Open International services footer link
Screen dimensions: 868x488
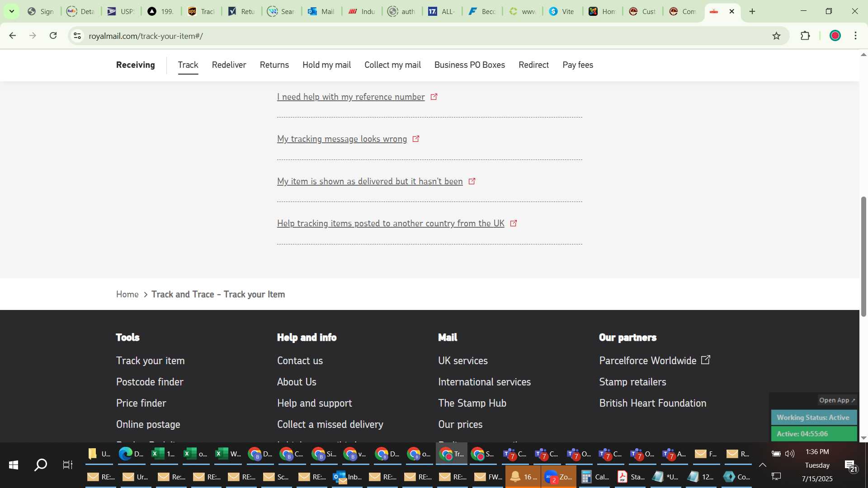pyautogui.click(x=484, y=382)
